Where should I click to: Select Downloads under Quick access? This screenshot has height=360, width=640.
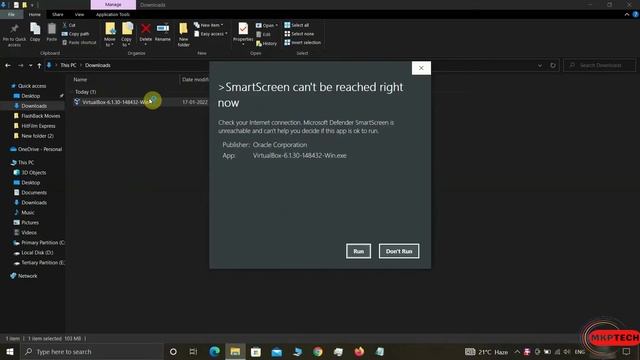tap(34, 106)
